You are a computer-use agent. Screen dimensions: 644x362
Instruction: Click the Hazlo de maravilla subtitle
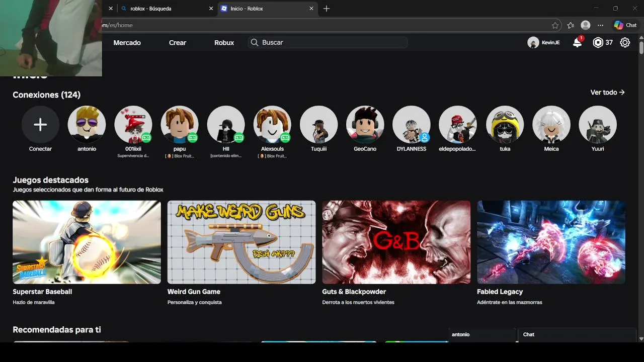pyautogui.click(x=34, y=302)
